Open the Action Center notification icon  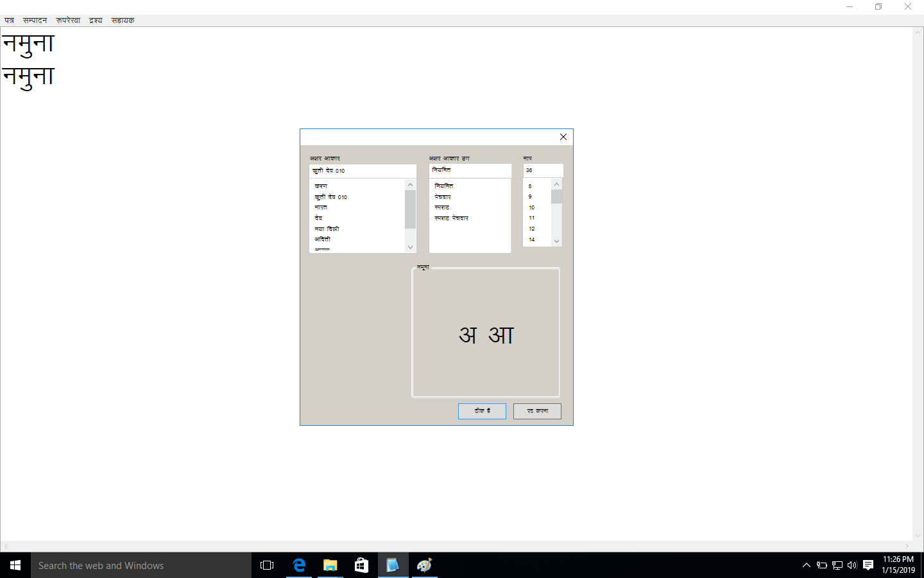point(868,565)
